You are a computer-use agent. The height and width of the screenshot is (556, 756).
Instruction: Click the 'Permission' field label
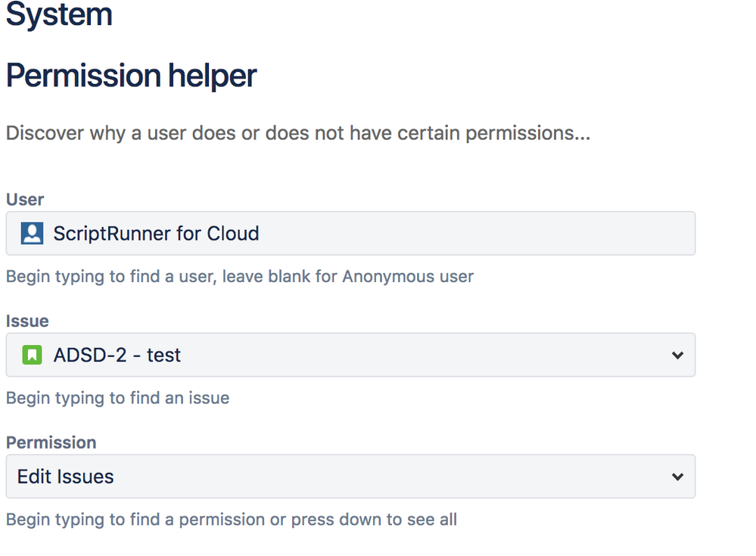(51, 443)
